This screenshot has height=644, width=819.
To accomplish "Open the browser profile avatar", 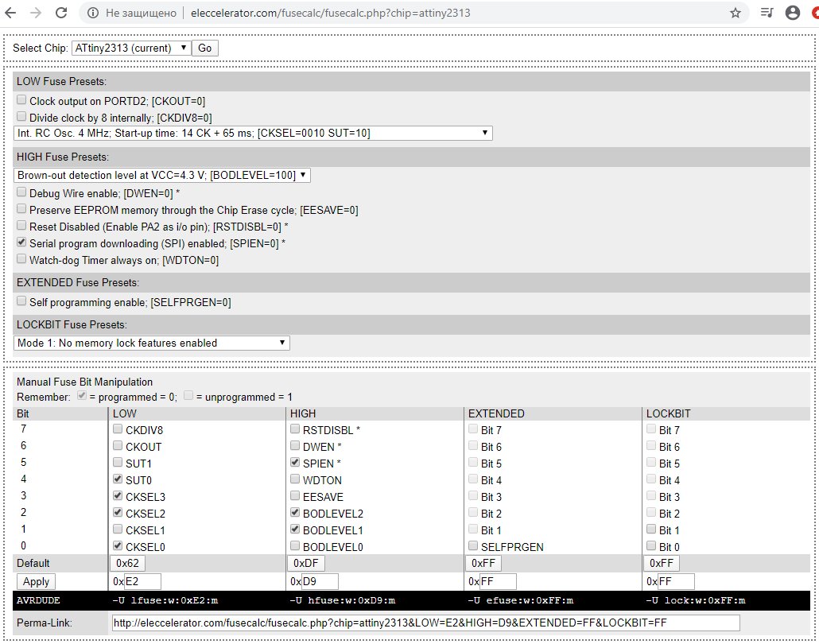I will (792, 13).
